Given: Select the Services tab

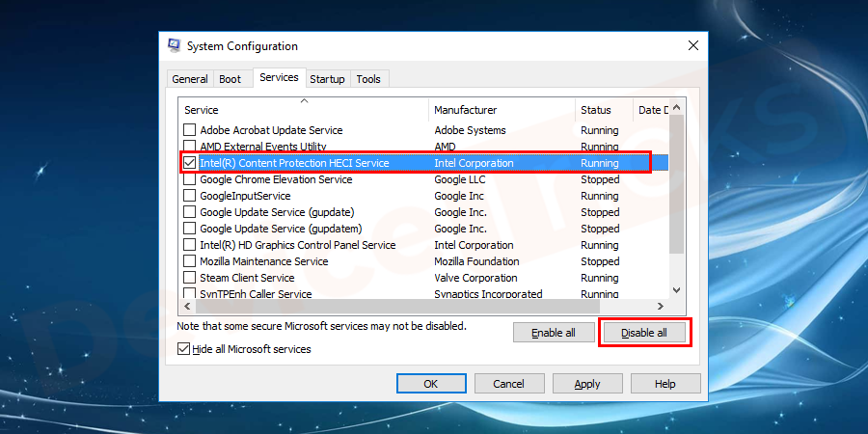Looking at the screenshot, I should coord(279,77).
